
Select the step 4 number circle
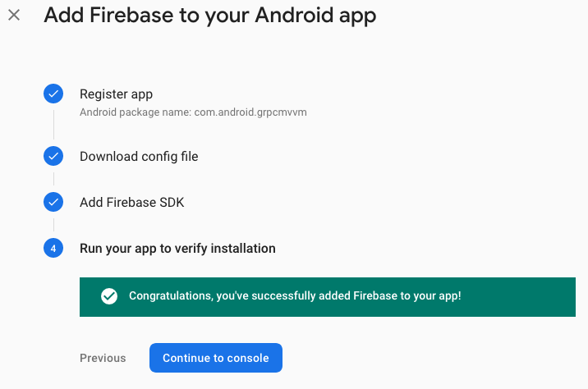(x=53, y=248)
